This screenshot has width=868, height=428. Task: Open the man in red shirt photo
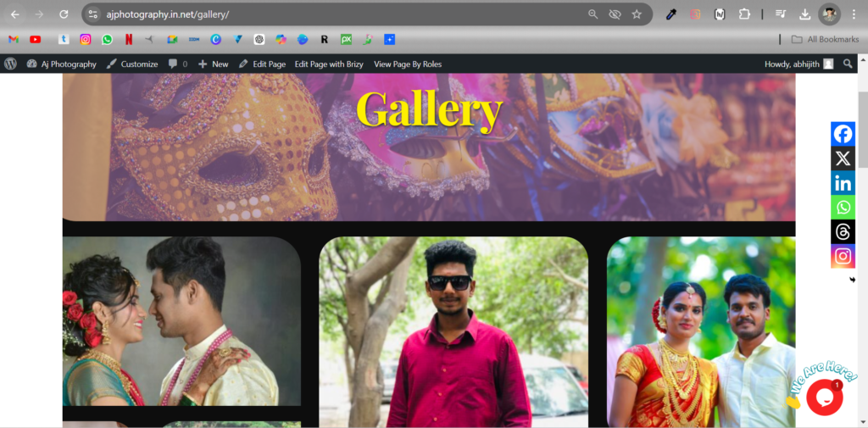click(453, 332)
